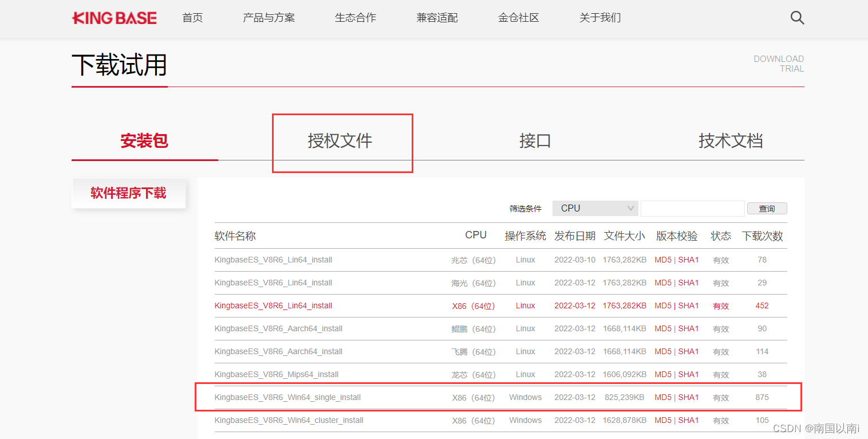
Task: Click the 操作系统 column header
Action: point(526,236)
